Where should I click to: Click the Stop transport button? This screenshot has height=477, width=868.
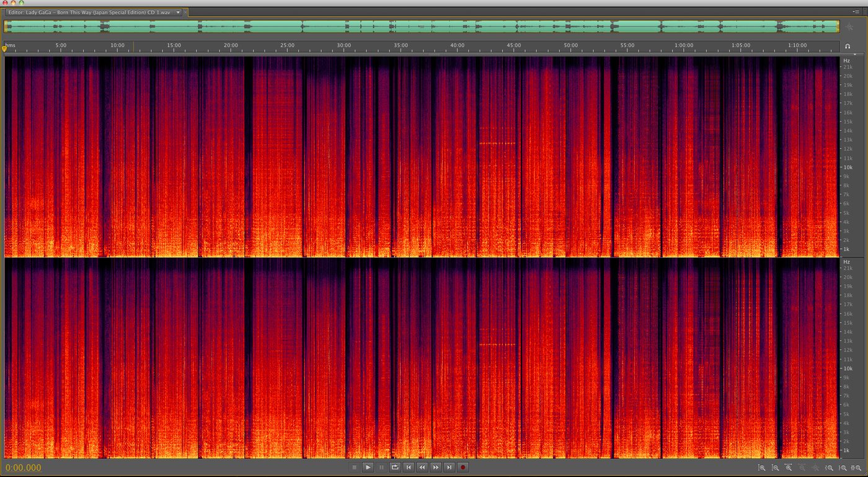click(x=355, y=467)
